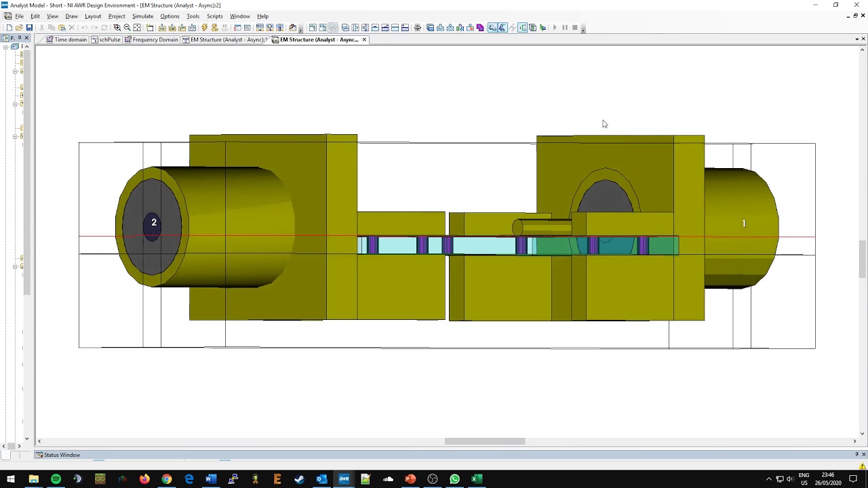This screenshot has height=488, width=868.
Task: Open the File menu
Action: 20,16
